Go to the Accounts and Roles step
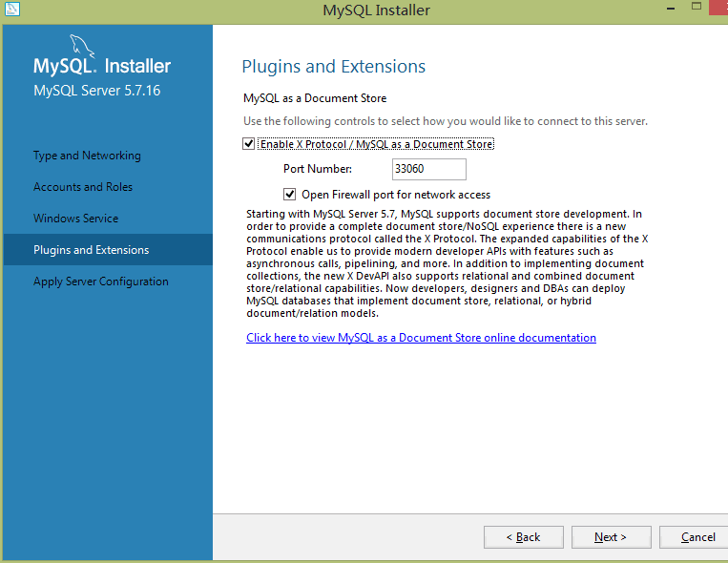 tap(83, 187)
